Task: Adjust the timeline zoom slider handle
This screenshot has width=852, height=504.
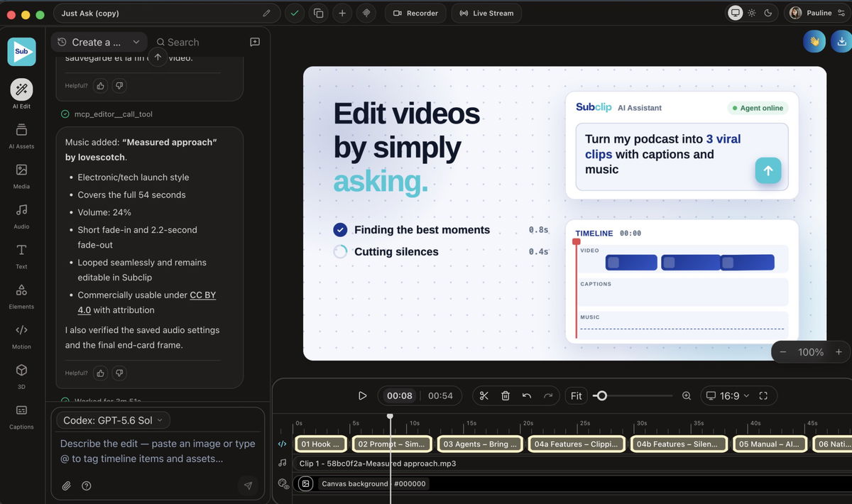Action: pyautogui.click(x=601, y=395)
